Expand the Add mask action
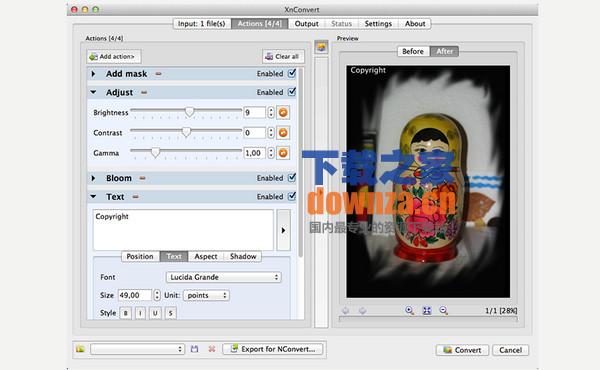600x370 pixels. click(93, 73)
